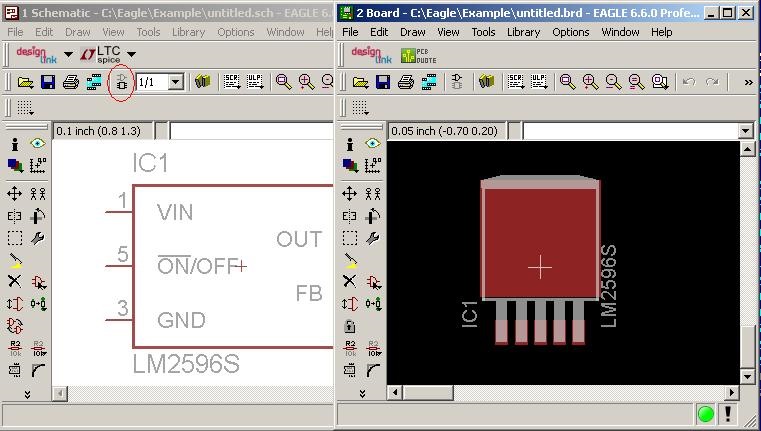This screenshot has width=761, height=431.
Task: Select the Mirror tool in Schematic sidebar
Action: coord(15,216)
